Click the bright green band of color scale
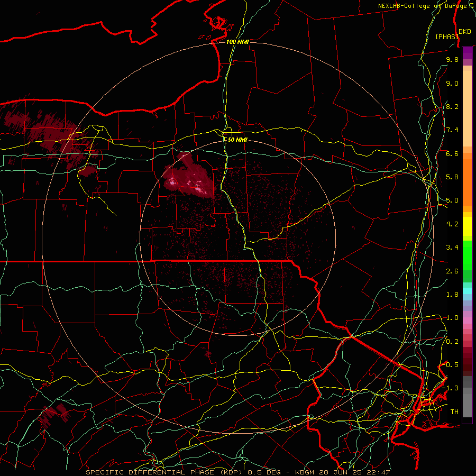The image size is (476, 476). (x=467, y=258)
